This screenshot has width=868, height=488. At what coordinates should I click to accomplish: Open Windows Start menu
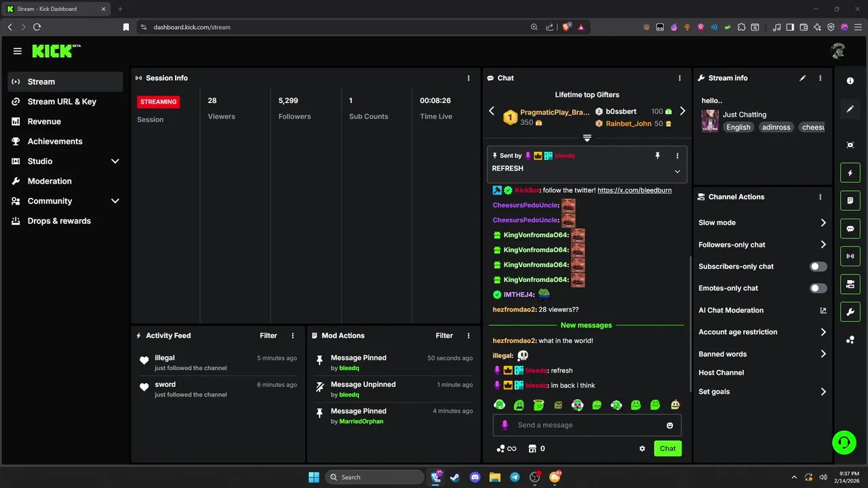pyautogui.click(x=314, y=477)
